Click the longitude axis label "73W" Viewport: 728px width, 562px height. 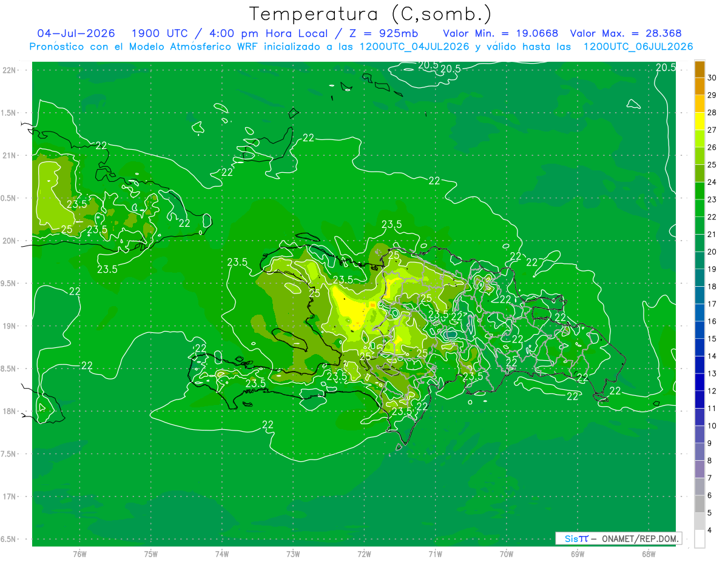pyautogui.click(x=293, y=554)
